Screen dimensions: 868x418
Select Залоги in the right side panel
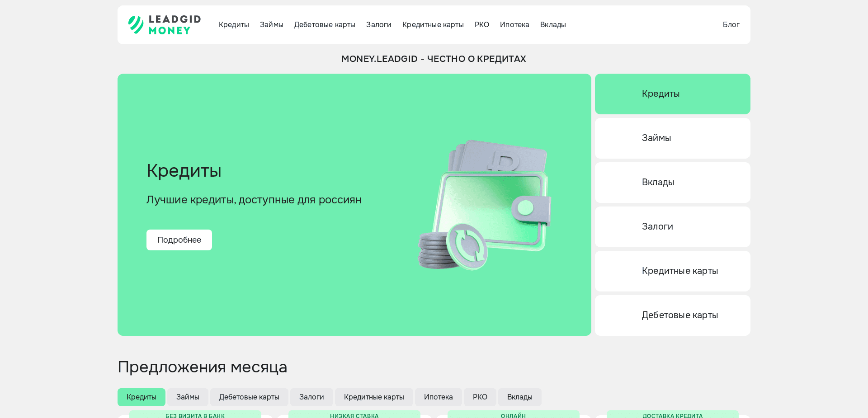[x=672, y=227]
